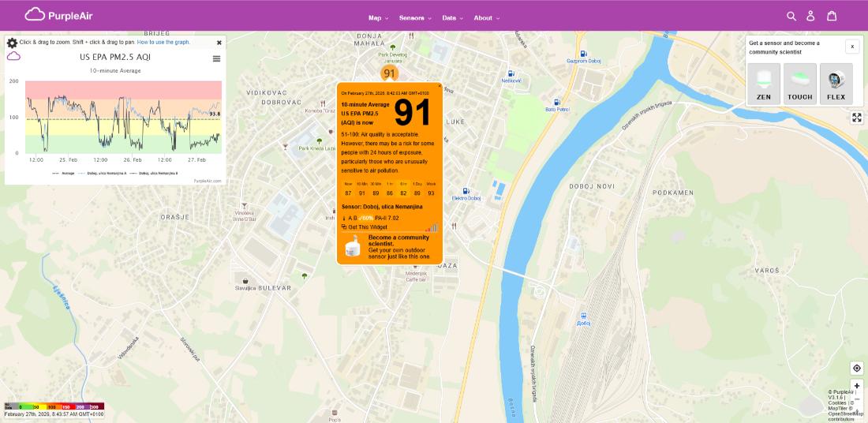
Task: Close the AQI graph panel
Action: point(219,42)
